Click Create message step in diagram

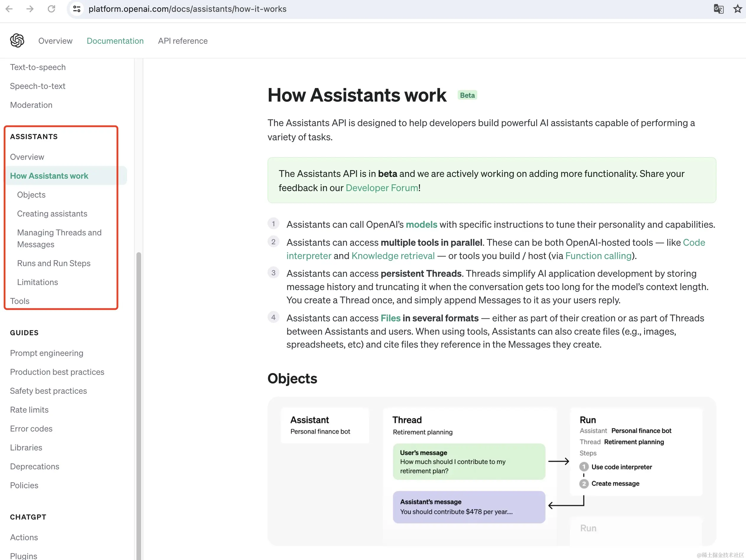coord(609,484)
